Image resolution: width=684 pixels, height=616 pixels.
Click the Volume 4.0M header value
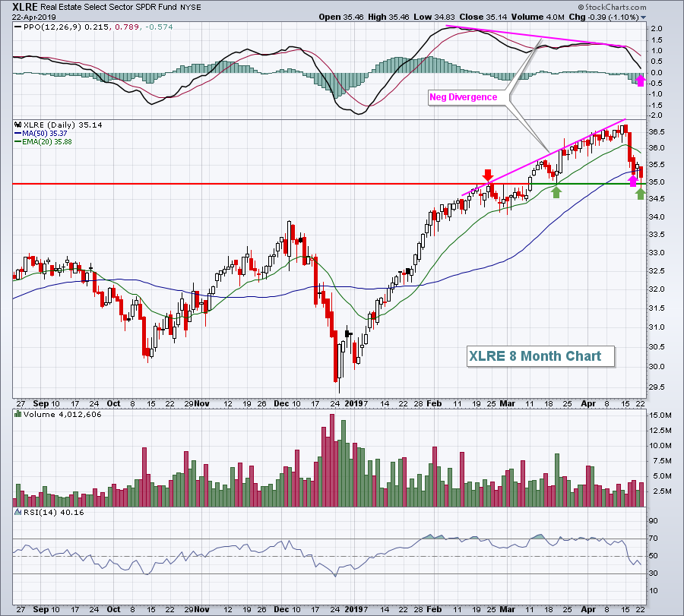click(x=538, y=17)
